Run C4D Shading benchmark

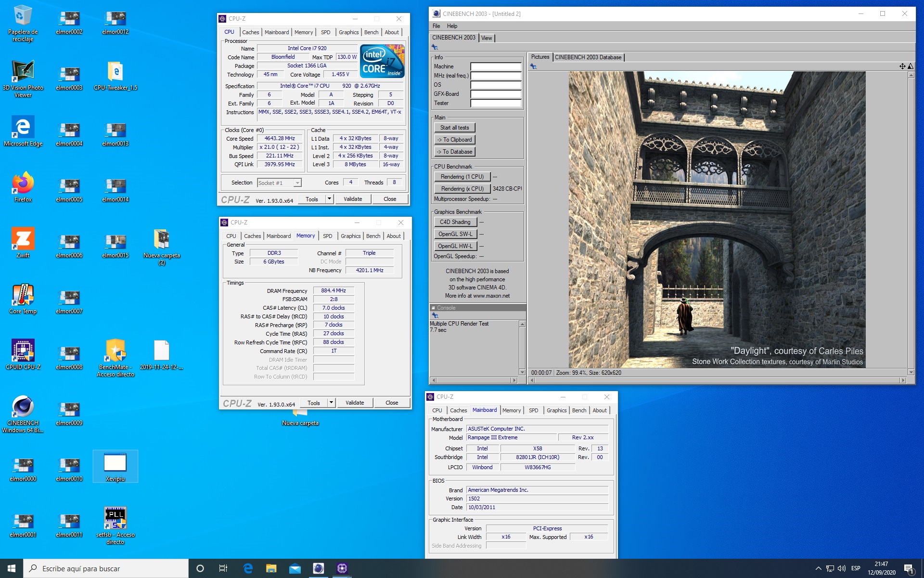[455, 222]
